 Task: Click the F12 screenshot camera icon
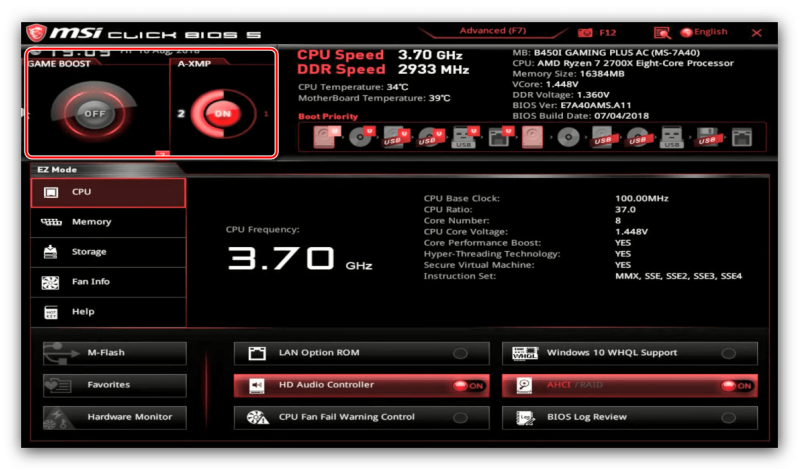(585, 33)
